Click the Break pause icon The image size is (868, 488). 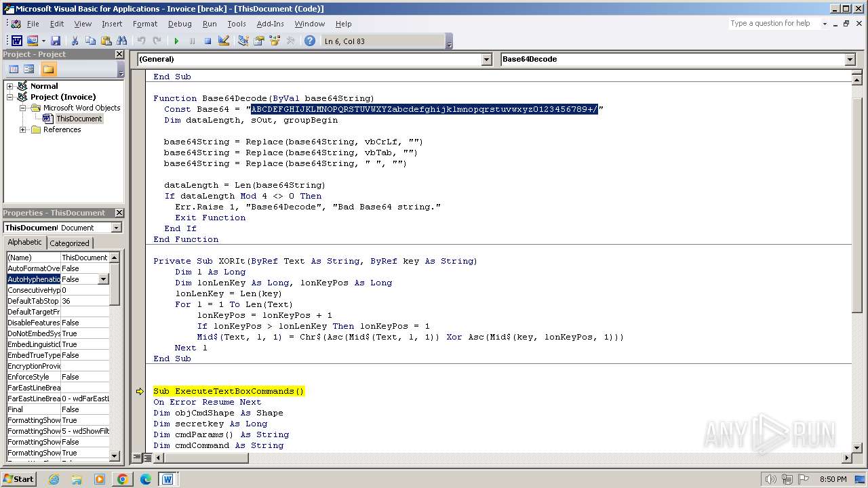click(x=192, y=41)
